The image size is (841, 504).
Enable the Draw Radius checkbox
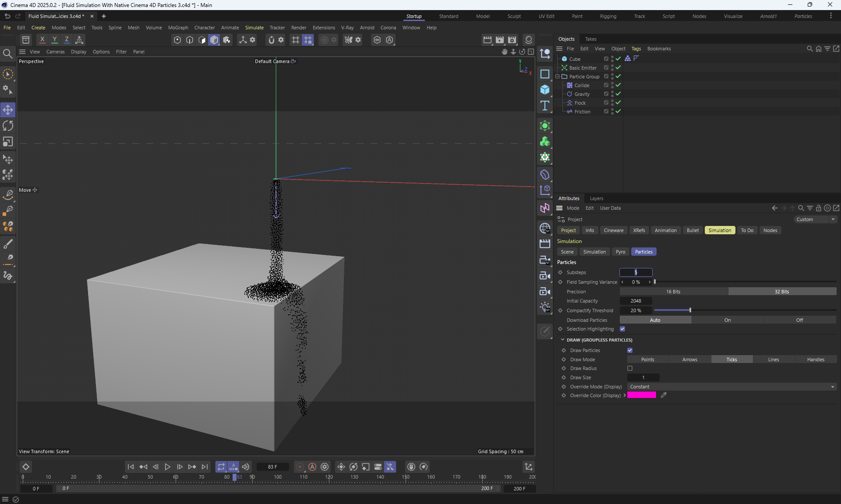630,368
